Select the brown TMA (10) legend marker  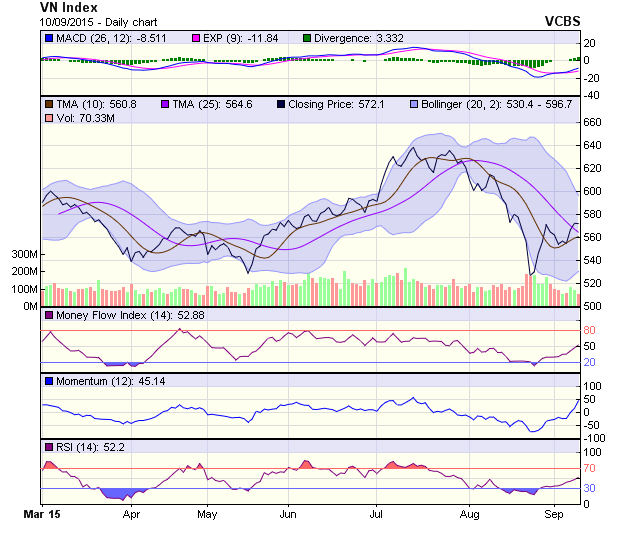[48, 103]
